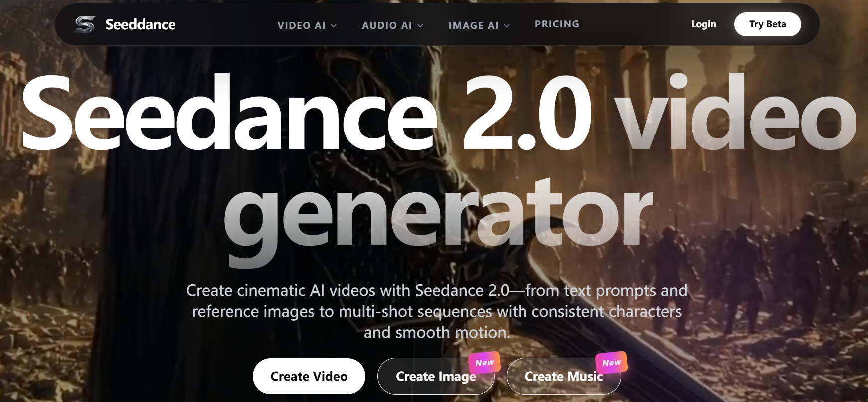Click the New badge on Create Music
The image size is (868, 402).
tap(612, 363)
